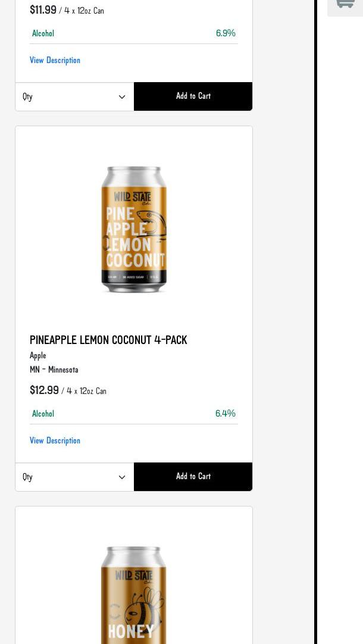Click "4 x 12oz Can" beside $11.99
This screenshot has width=363, height=644.
(84, 11)
